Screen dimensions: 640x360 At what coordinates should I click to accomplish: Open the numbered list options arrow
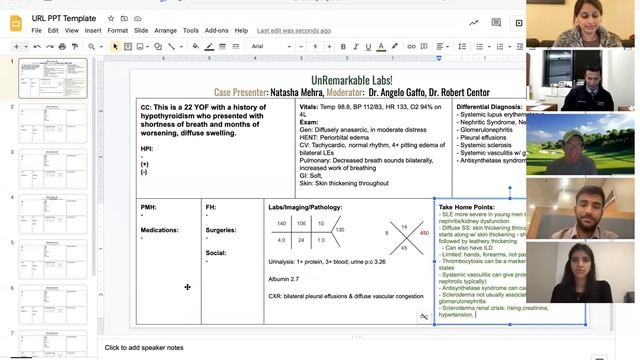[x=509, y=47]
